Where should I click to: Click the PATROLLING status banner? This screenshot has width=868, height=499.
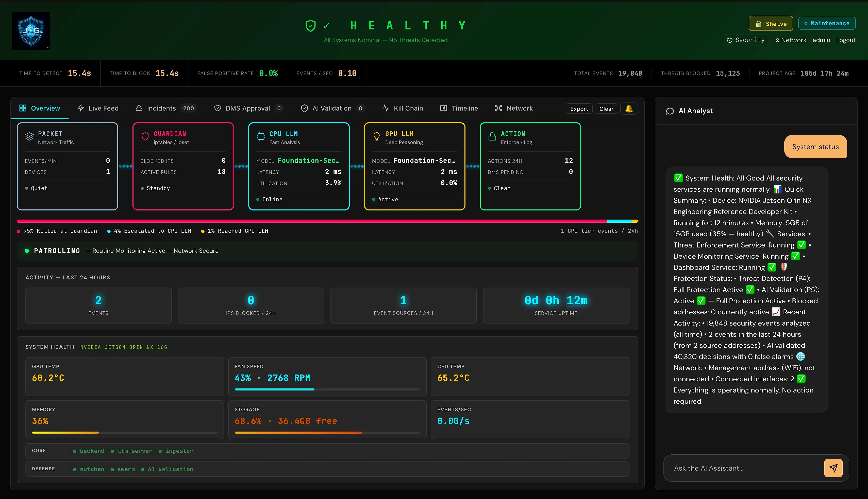coord(327,251)
